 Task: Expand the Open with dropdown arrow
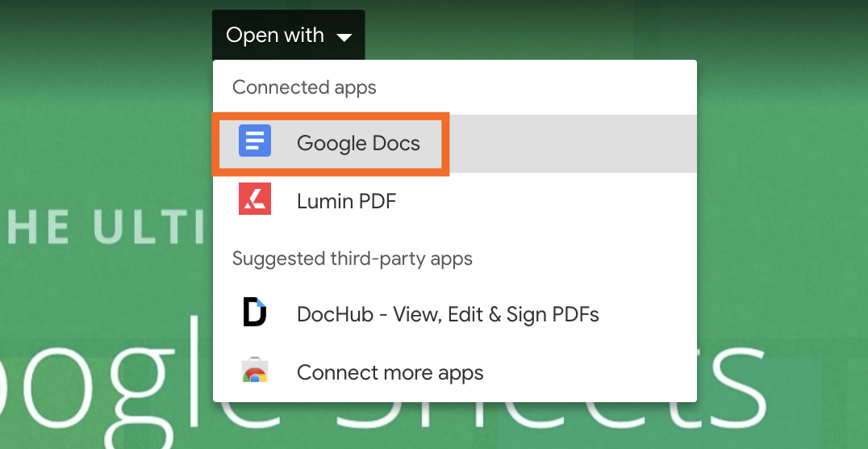[x=344, y=37]
